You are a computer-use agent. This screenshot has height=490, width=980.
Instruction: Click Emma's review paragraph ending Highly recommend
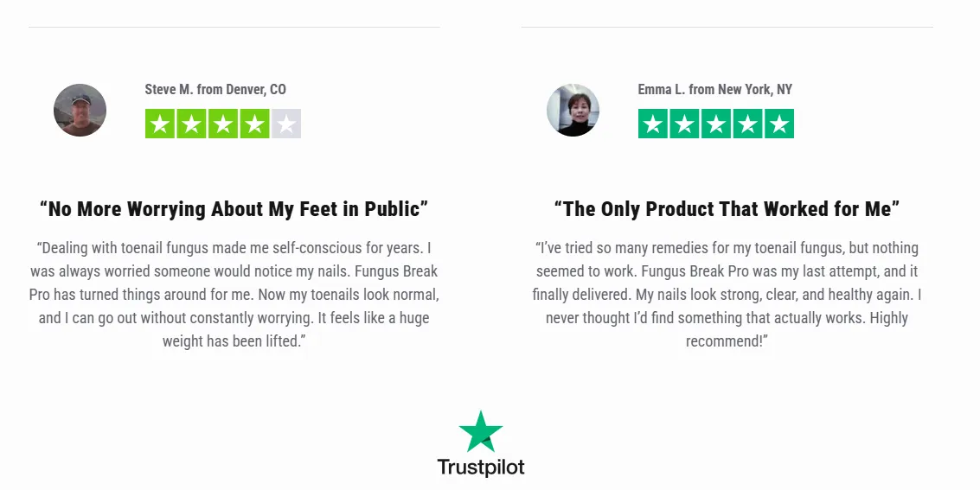tap(727, 295)
